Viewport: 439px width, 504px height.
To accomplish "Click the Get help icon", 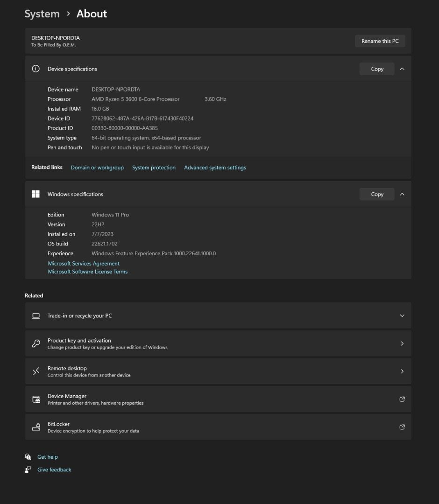I will coord(28,456).
